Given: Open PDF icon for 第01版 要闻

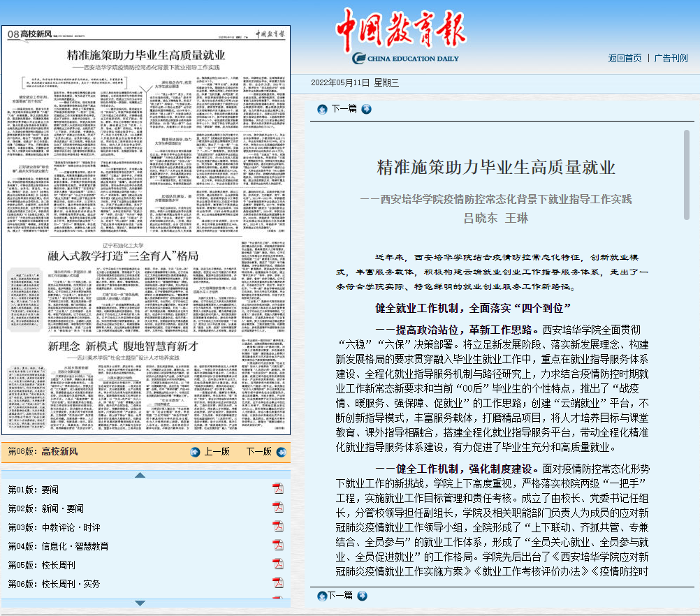Looking at the screenshot, I should (278, 489).
